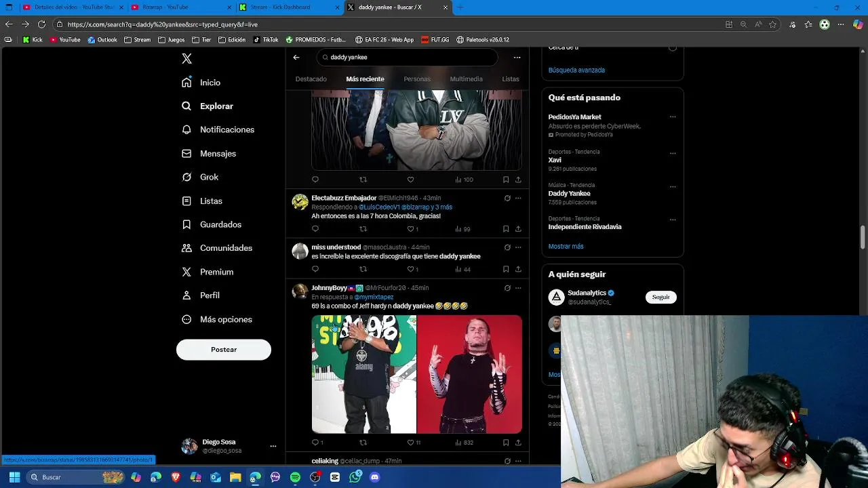Open Notificaciones bell in sidebar
868x488 pixels.
click(x=218, y=129)
